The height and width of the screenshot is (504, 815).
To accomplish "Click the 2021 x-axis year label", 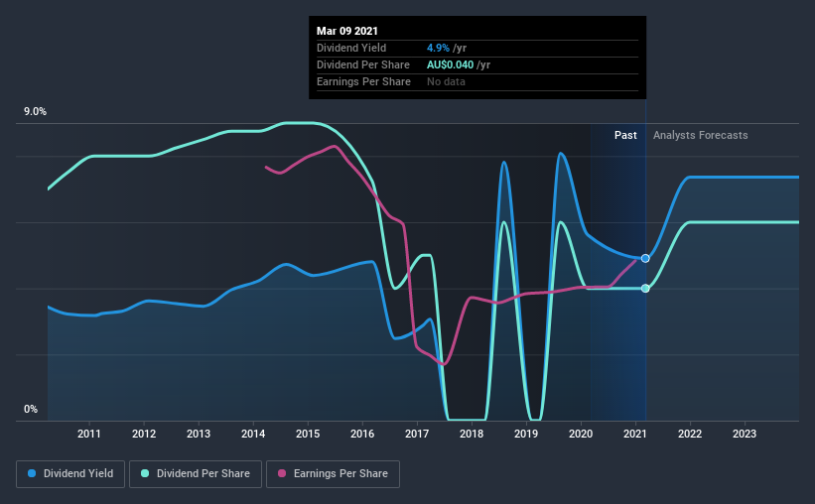I will pyautogui.click(x=635, y=434).
